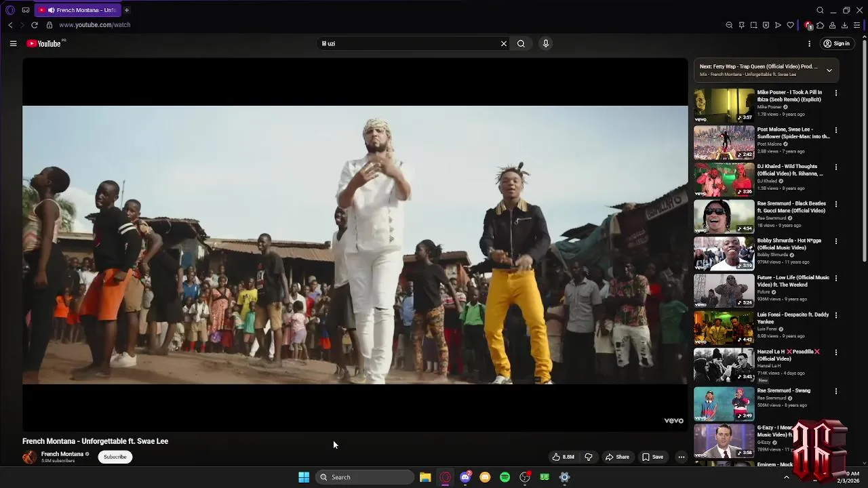
Task: Open the Opera main menu icon
Action: (10, 10)
